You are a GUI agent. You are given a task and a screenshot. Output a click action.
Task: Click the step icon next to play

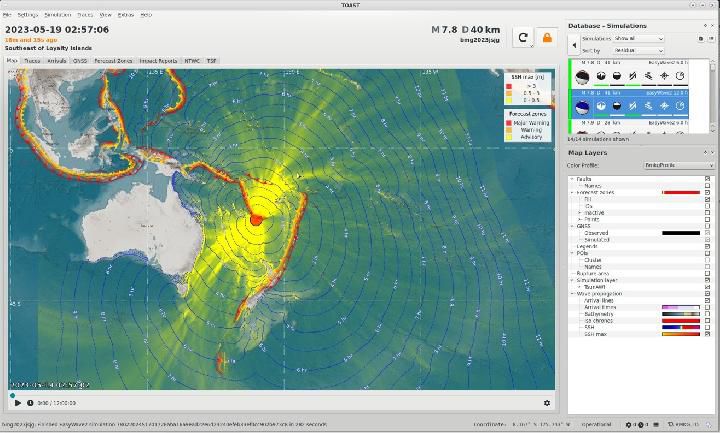tap(30, 403)
